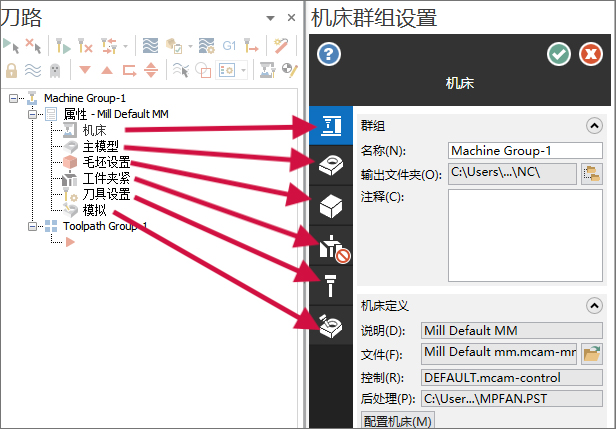Switch to the Simulation sidebar tab
This screenshot has height=429, width=616.
331,326
